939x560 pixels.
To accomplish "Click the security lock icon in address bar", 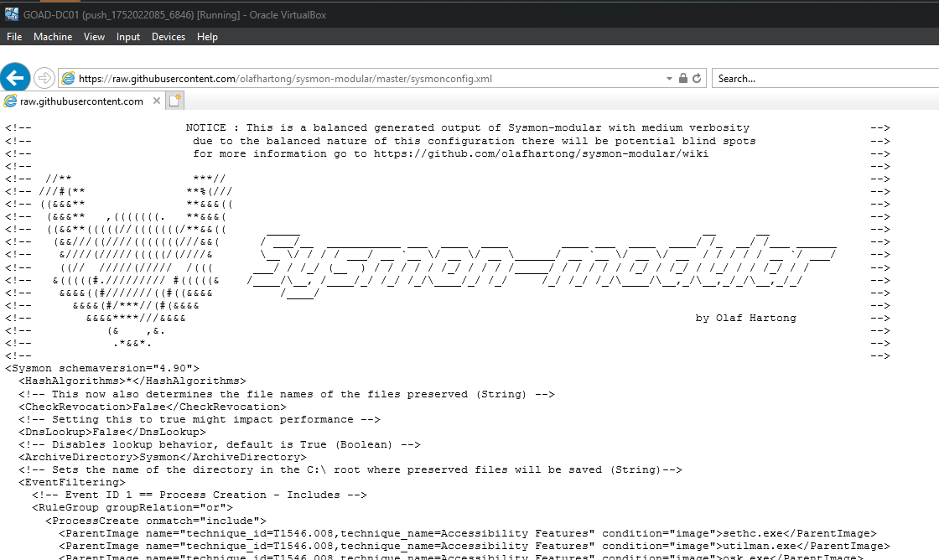I will pos(682,79).
